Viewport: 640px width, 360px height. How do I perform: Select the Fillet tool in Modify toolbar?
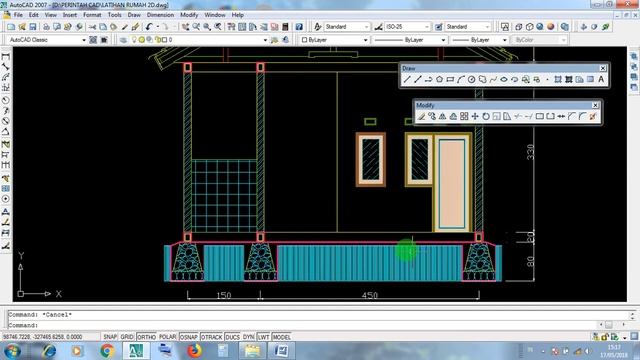(x=582, y=117)
